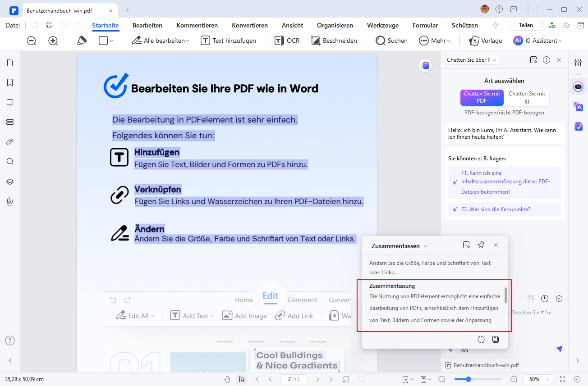Select the hand pan tool in status bar
This screenshot has height=386, width=588.
[x=228, y=379]
